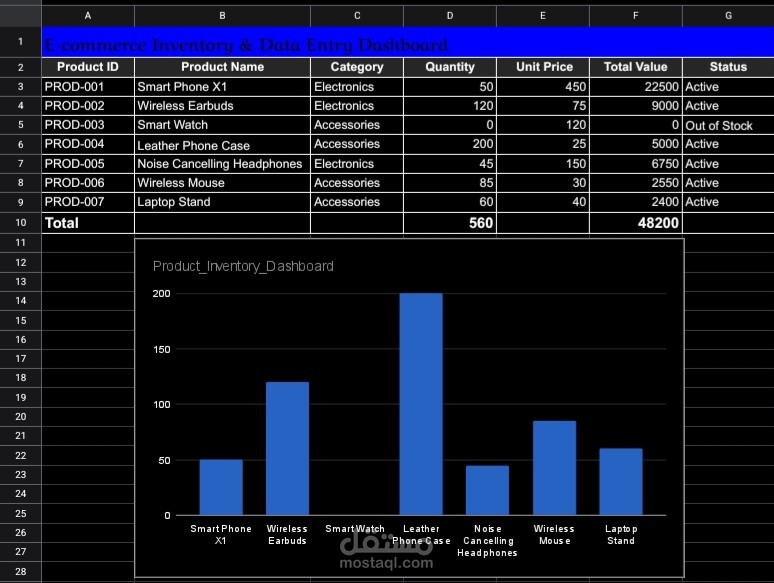774x583 pixels.
Task: Select row 5 header
Action: [x=21, y=125]
